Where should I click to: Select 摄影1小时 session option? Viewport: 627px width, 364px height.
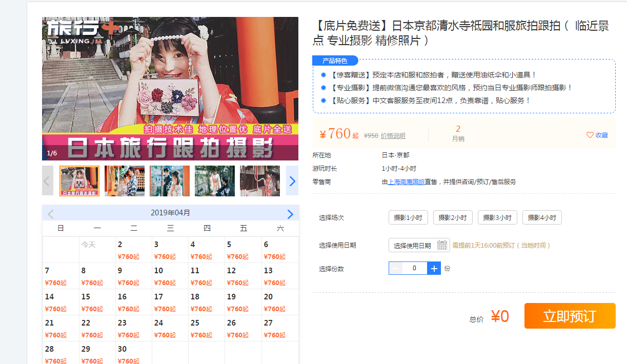click(x=408, y=218)
